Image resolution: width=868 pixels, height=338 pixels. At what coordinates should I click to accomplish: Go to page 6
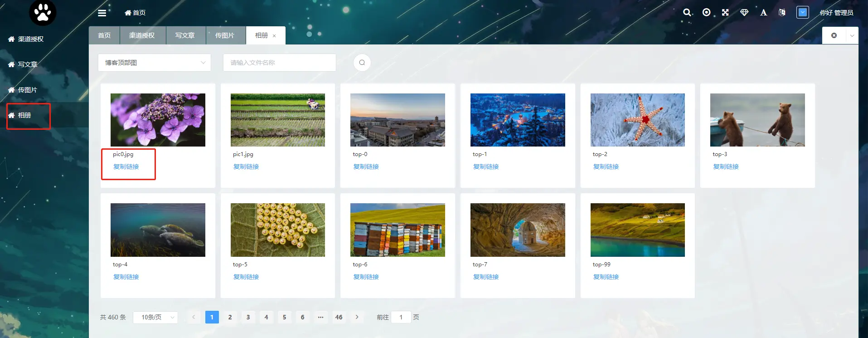click(302, 317)
